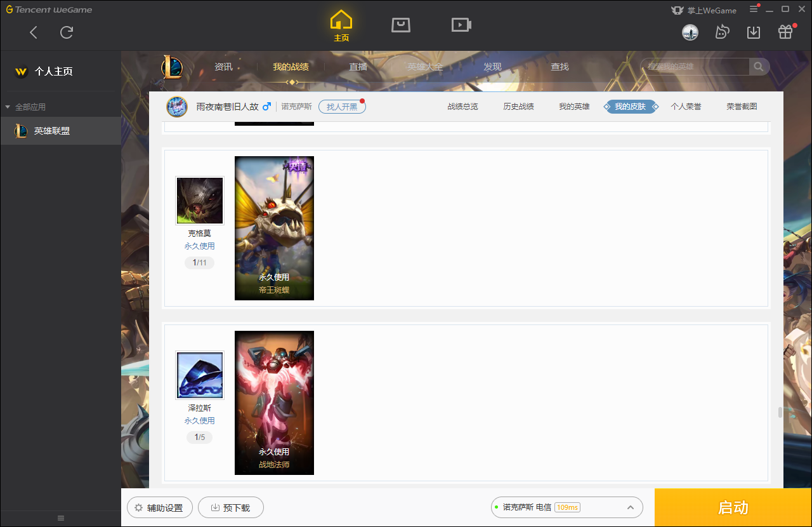Switch to 我的英雄 sub-tab
This screenshot has height=527, width=812.
click(574, 107)
